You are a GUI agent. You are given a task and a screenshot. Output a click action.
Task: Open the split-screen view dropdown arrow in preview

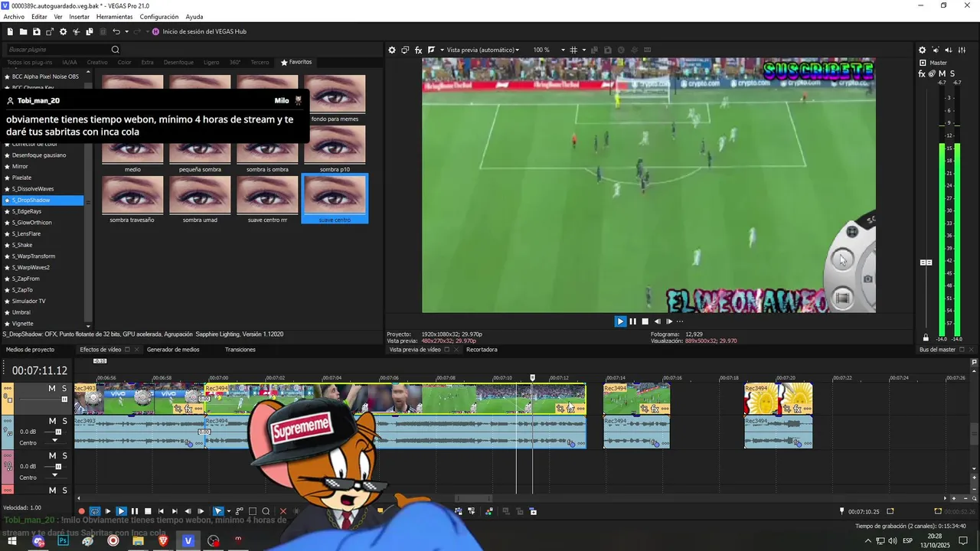pyautogui.click(x=441, y=50)
